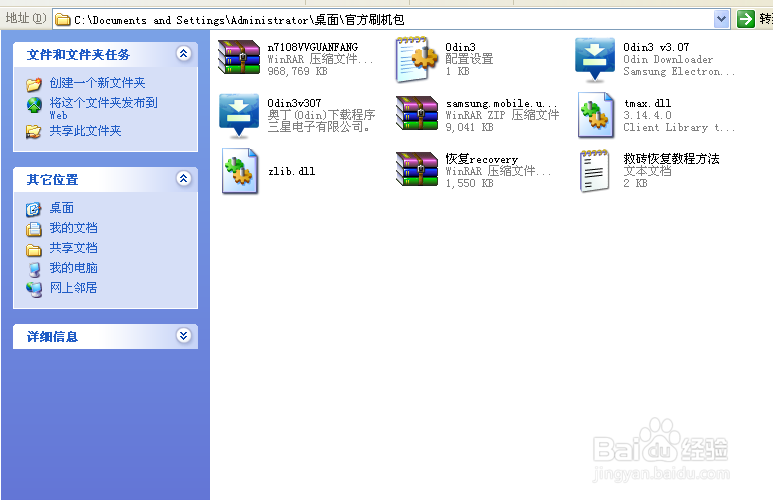773x500 pixels.
Task: Click the computer icon beside 我的电脑
Action: [34, 269]
